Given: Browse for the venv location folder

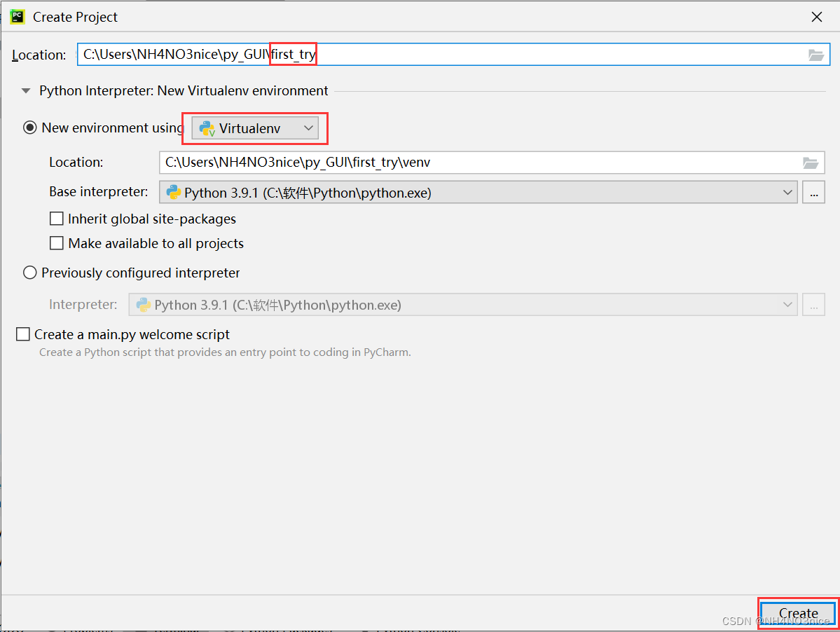Looking at the screenshot, I should pyautogui.click(x=810, y=163).
